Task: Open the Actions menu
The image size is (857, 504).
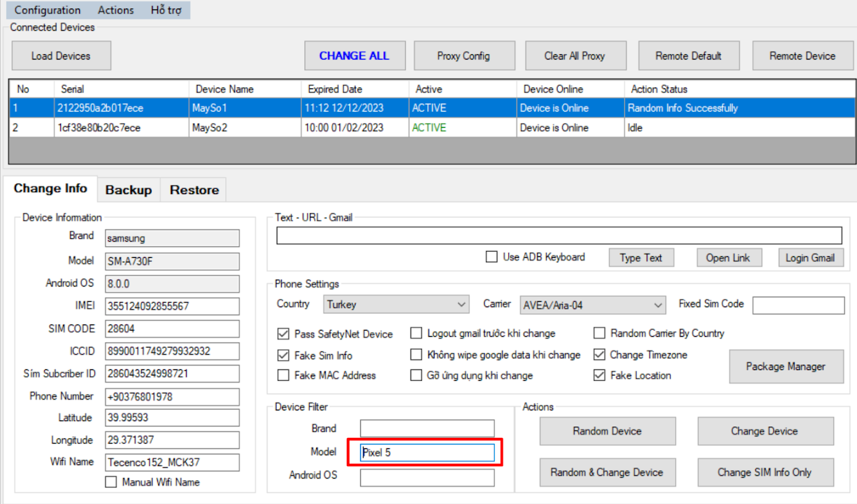Action: 115,10
